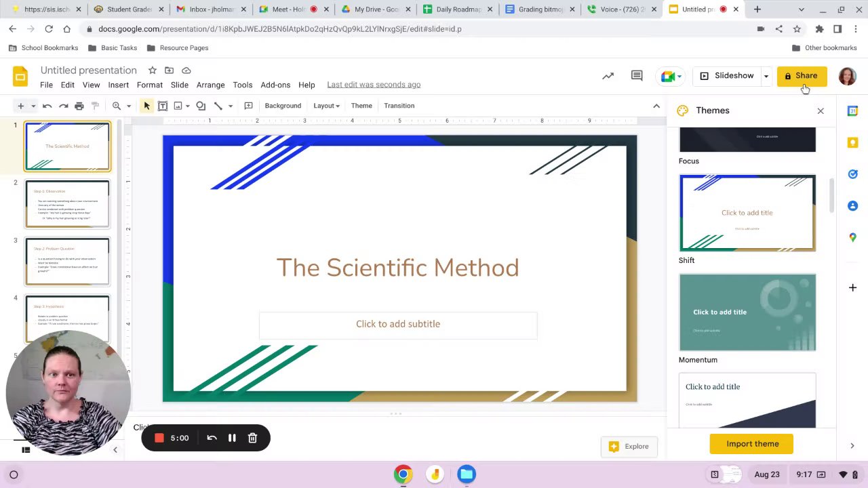Click the 'Click to add subtitle' placeholder
868x488 pixels.
point(398,324)
